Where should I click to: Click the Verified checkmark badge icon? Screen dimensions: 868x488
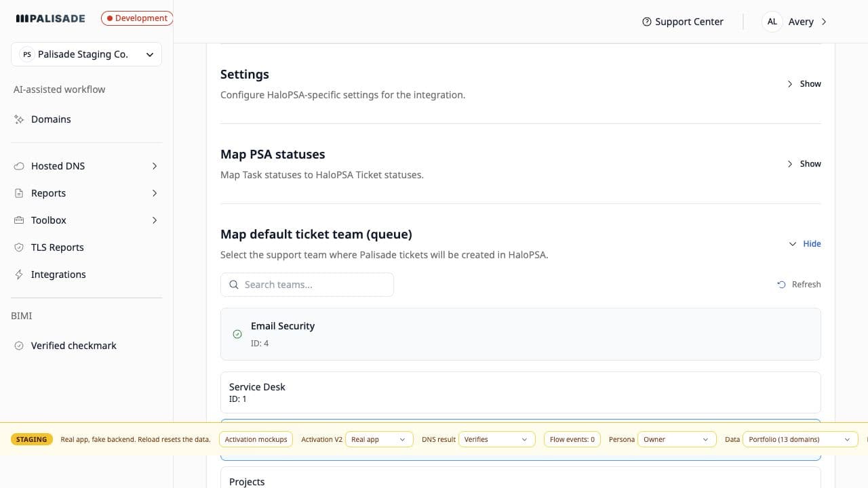[x=19, y=346]
